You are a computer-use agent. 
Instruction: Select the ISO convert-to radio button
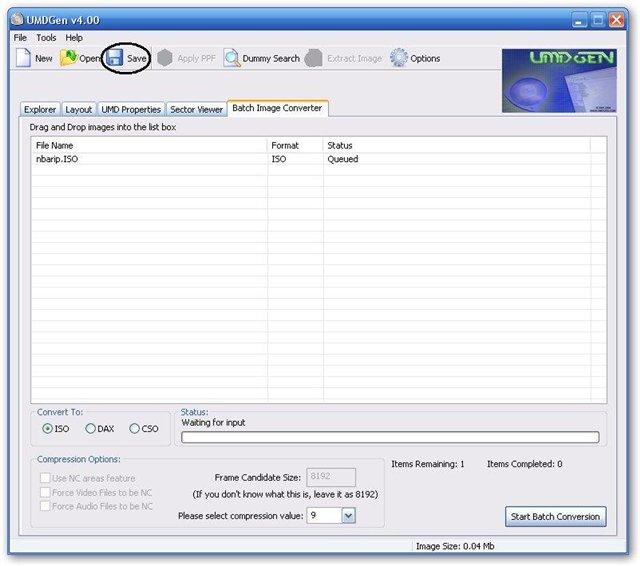coord(47,429)
